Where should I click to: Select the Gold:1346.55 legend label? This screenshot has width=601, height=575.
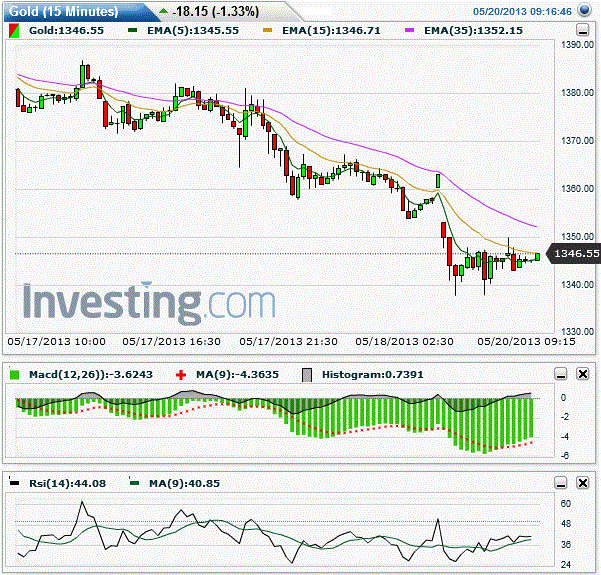pos(66,31)
